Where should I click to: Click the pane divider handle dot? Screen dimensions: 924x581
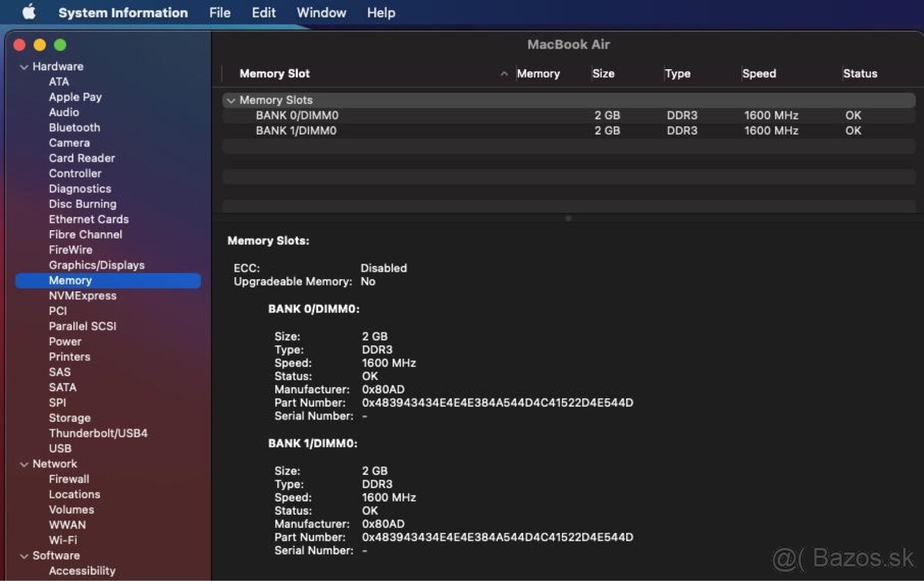(568, 219)
